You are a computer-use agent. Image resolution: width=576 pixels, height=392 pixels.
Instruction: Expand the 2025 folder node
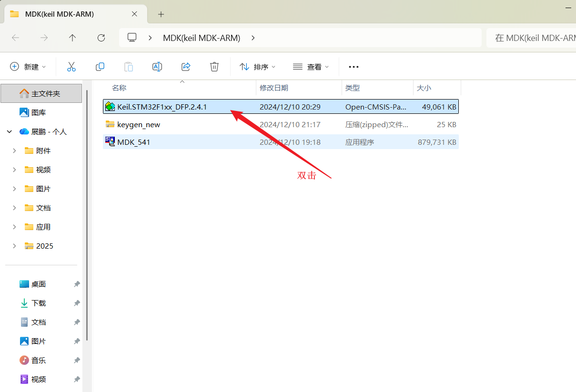tap(14, 246)
